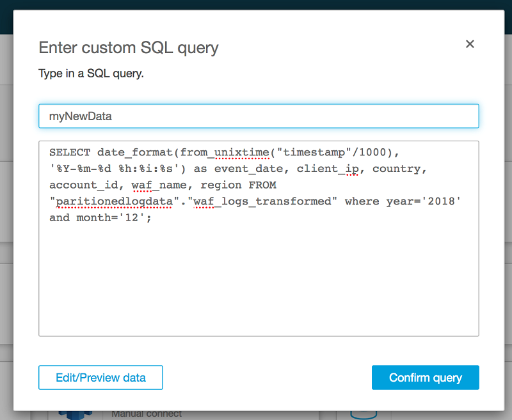Open Edit/Preview data

point(100,377)
